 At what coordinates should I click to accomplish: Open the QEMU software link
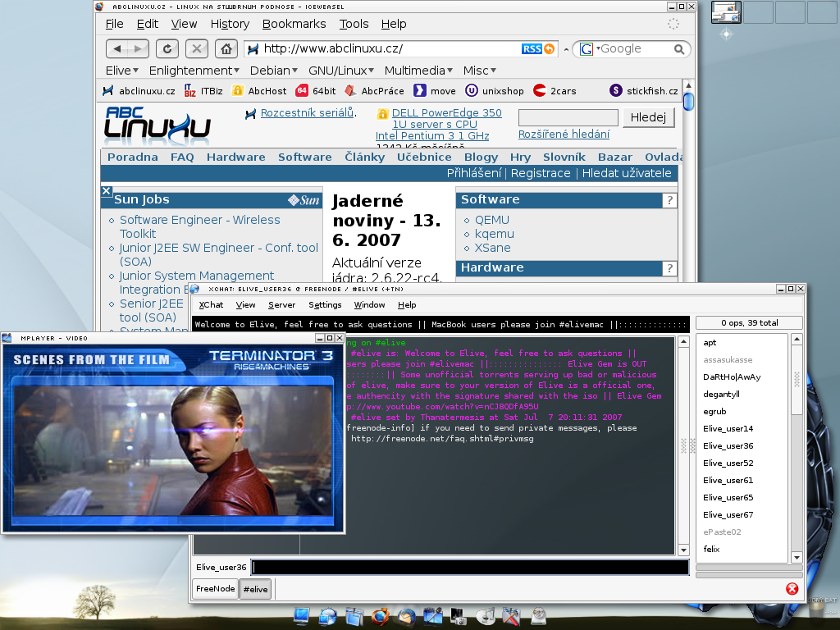(492, 220)
